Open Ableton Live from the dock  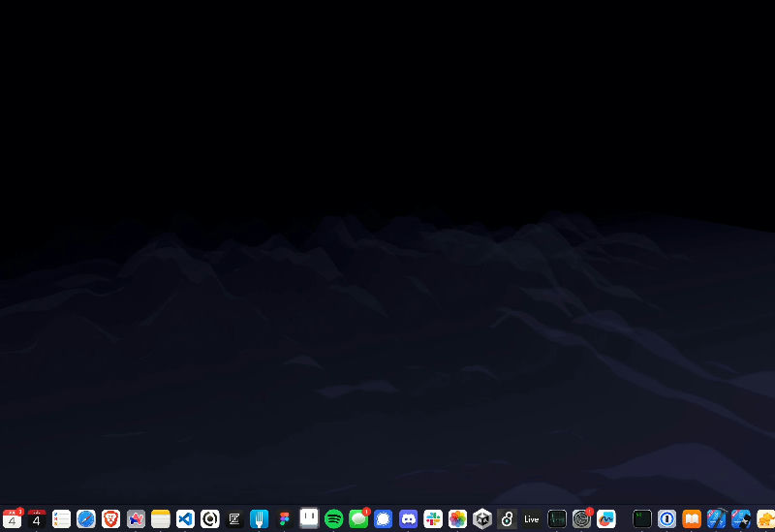(x=532, y=519)
